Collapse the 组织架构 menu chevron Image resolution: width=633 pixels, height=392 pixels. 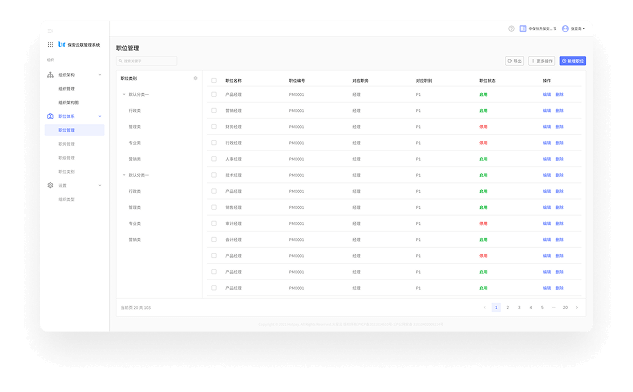pyautogui.click(x=100, y=75)
